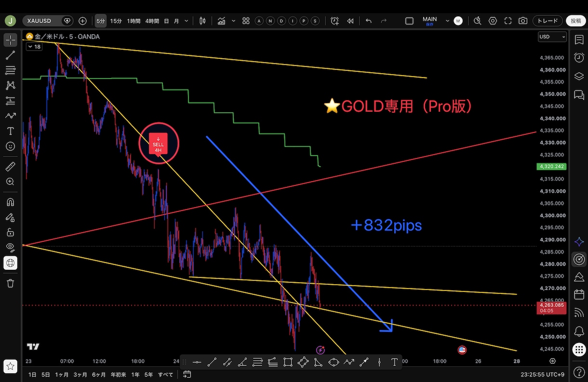
Task: Open the indicator templates dropdown arrow
Action: coord(234,21)
